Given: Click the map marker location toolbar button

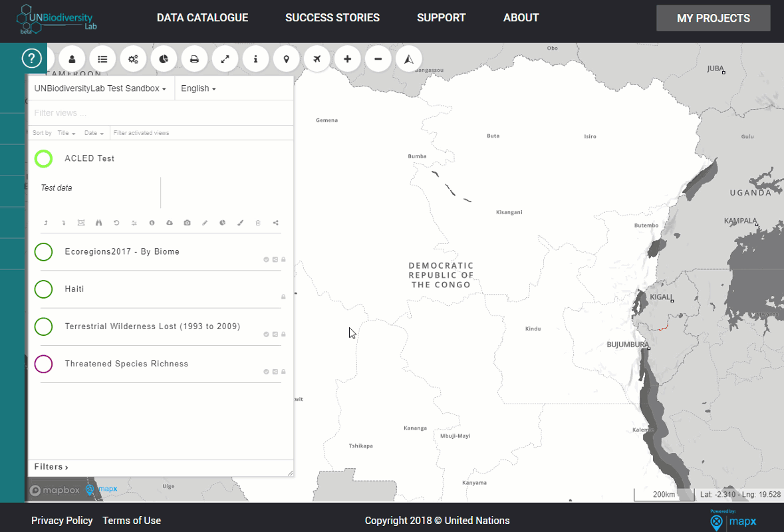Looking at the screenshot, I should [286, 59].
